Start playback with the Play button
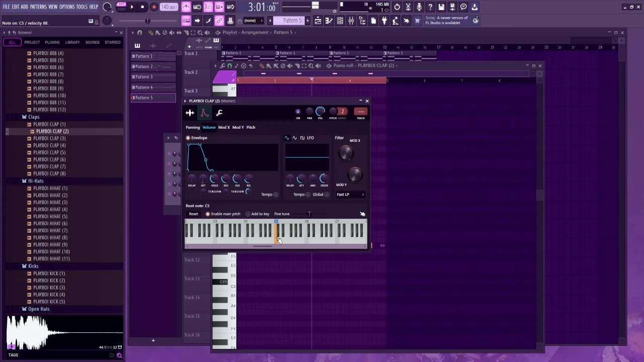This screenshot has width=644, height=362. pyautogui.click(x=132, y=7)
